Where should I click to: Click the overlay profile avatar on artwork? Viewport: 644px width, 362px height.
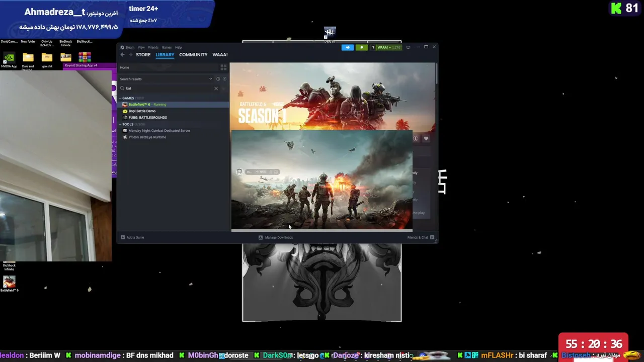pyautogui.click(x=239, y=172)
